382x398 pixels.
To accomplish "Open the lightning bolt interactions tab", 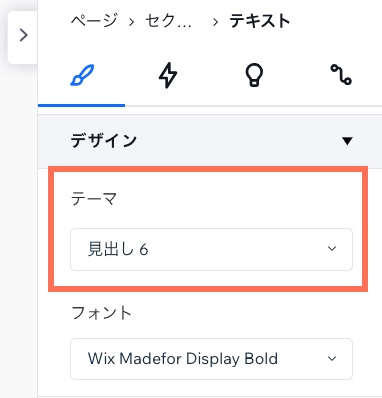I will (168, 75).
